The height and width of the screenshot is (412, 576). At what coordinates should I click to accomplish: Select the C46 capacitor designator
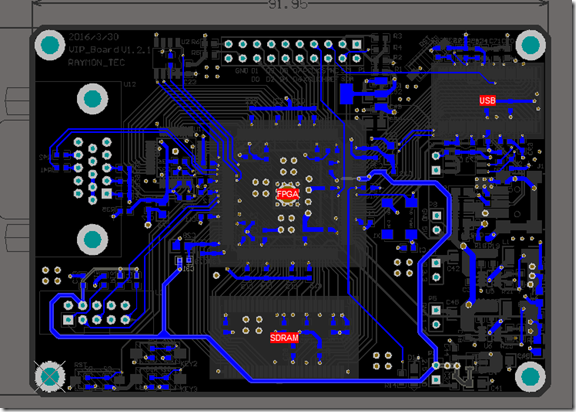pos(452,302)
